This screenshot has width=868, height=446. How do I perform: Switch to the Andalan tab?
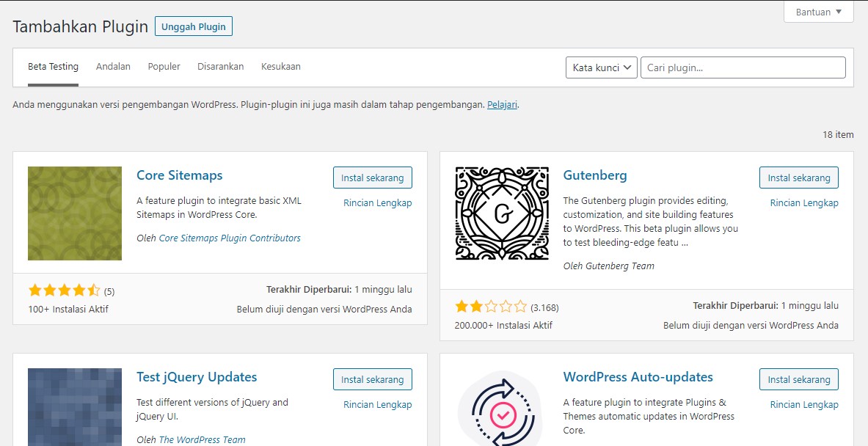click(114, 67)
